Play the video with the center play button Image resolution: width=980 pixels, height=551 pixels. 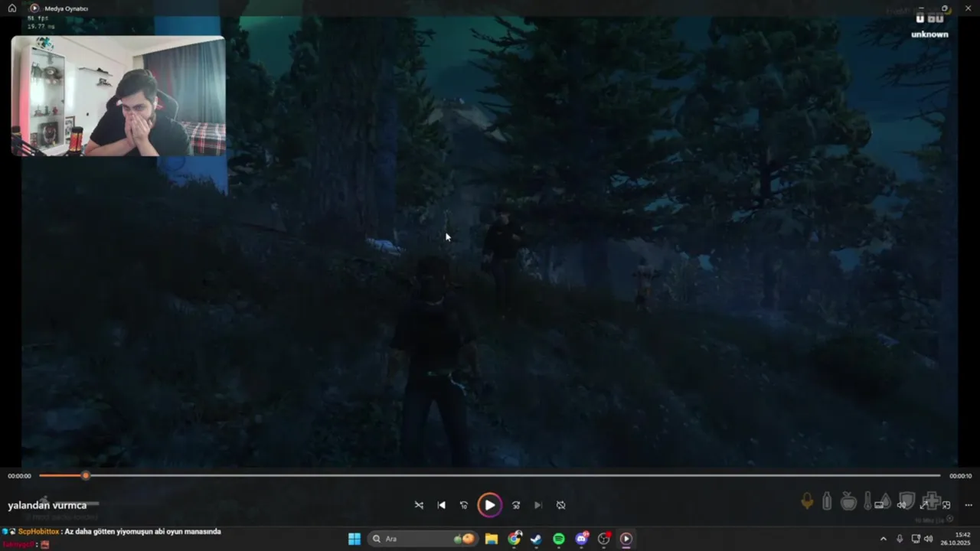click(x=489, y=505)
